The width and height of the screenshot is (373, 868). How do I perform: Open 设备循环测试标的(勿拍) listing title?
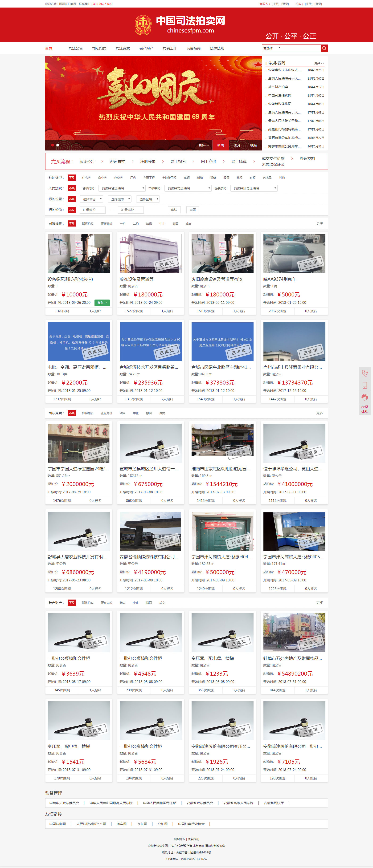[x=70, y=279]
